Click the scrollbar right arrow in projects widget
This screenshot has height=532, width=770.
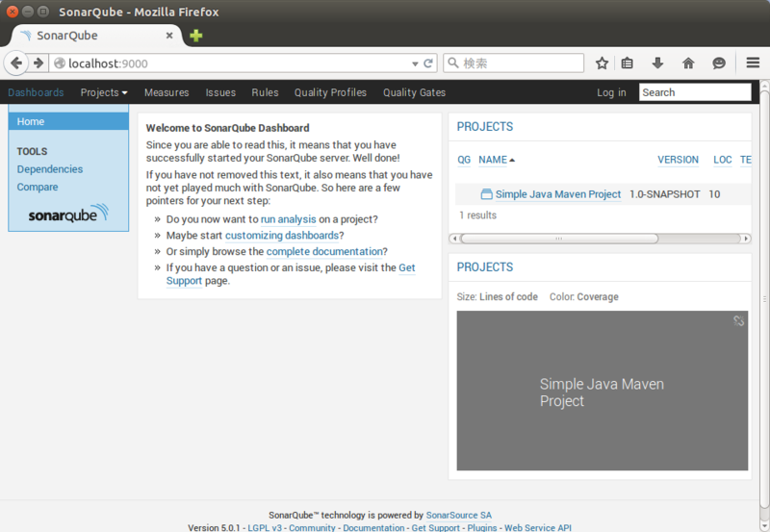click(746, 239)
